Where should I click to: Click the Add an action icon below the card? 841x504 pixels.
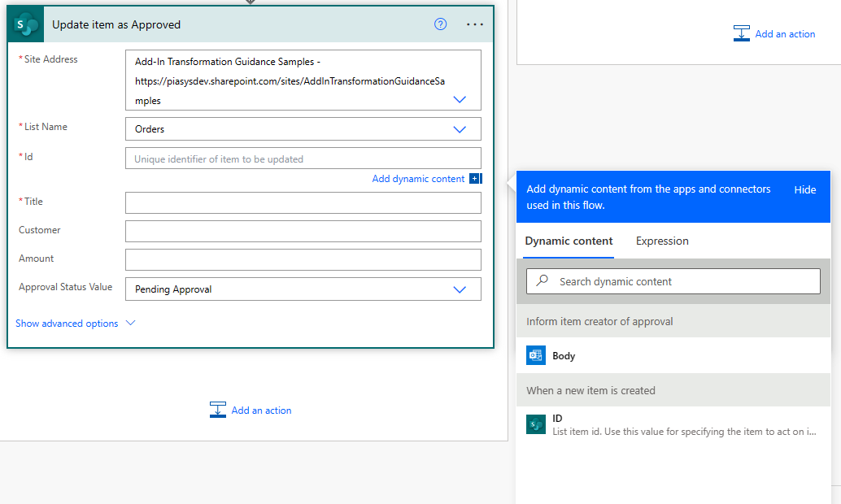pyautogui.click(x=218, y=410)
